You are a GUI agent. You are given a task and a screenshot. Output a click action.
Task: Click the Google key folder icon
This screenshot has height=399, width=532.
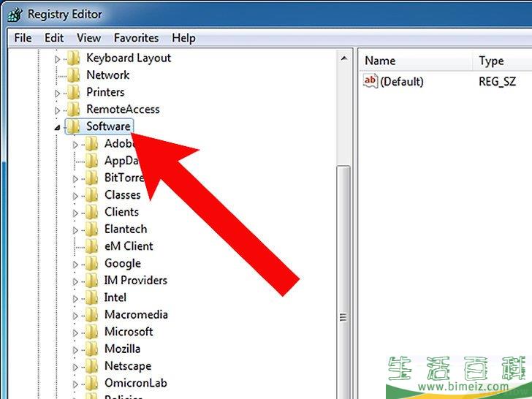(x=92, y=264)
